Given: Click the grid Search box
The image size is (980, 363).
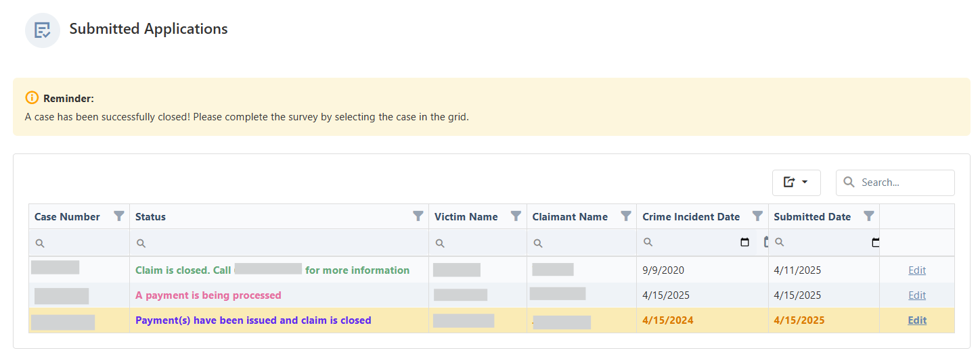Looking at the screenshot, I should pyautogui.click(x=895, y=183).
